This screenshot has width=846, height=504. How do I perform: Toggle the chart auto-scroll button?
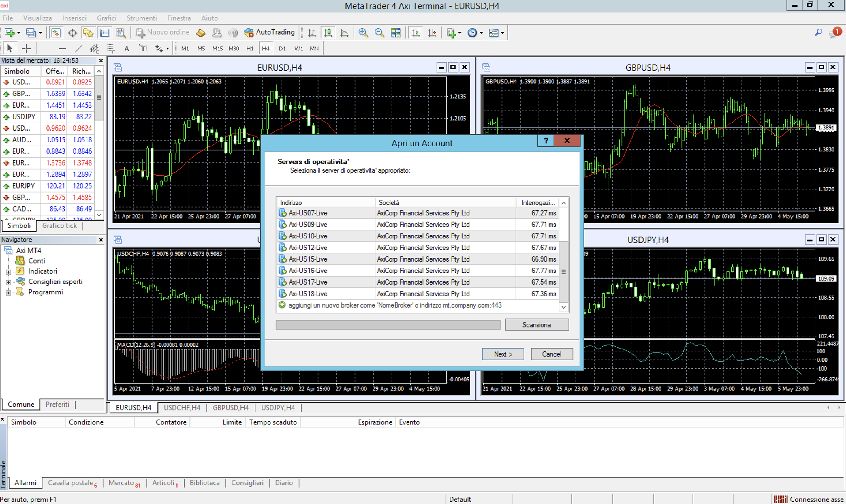[416, 33]
